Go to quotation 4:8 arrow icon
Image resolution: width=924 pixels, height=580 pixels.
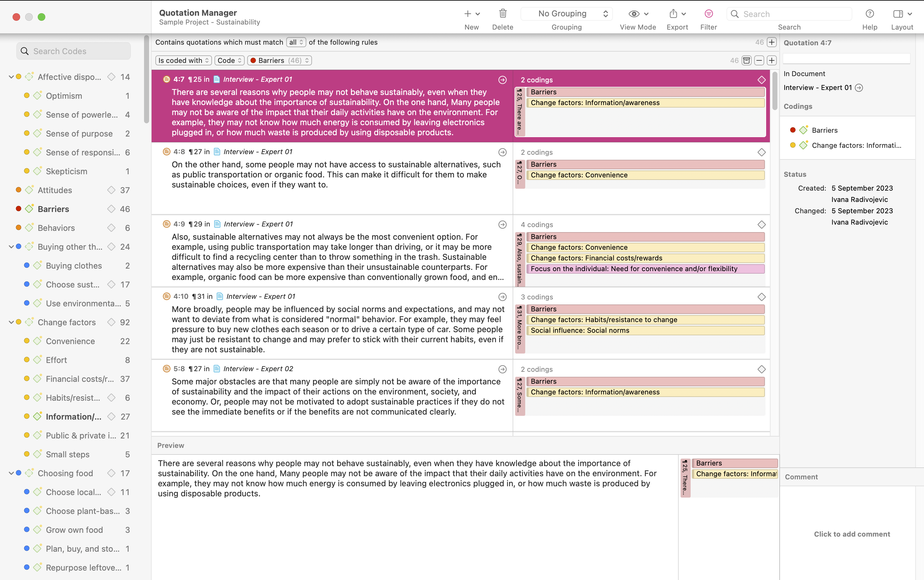point(503,152)
